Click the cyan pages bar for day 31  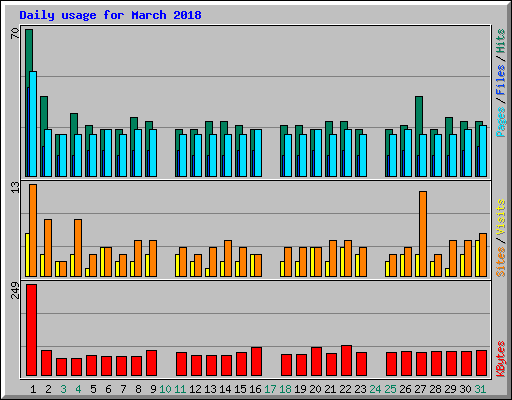[x=483, y=151]
